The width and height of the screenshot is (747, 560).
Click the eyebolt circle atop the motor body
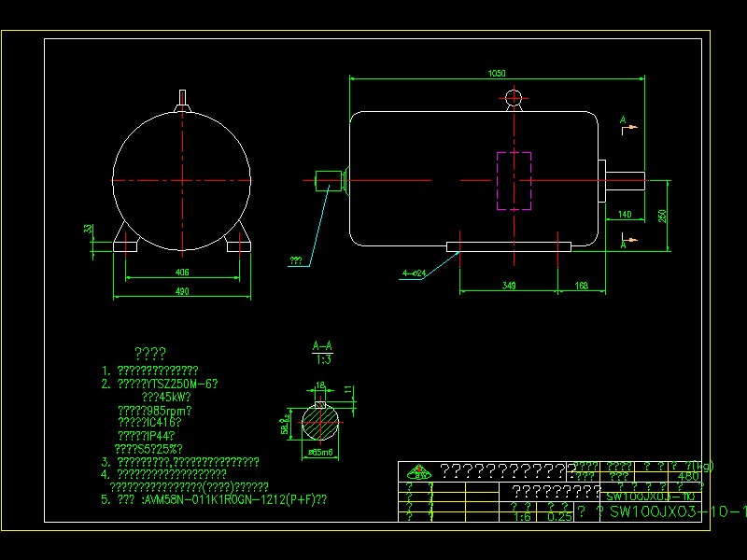[x=513, y=95]
